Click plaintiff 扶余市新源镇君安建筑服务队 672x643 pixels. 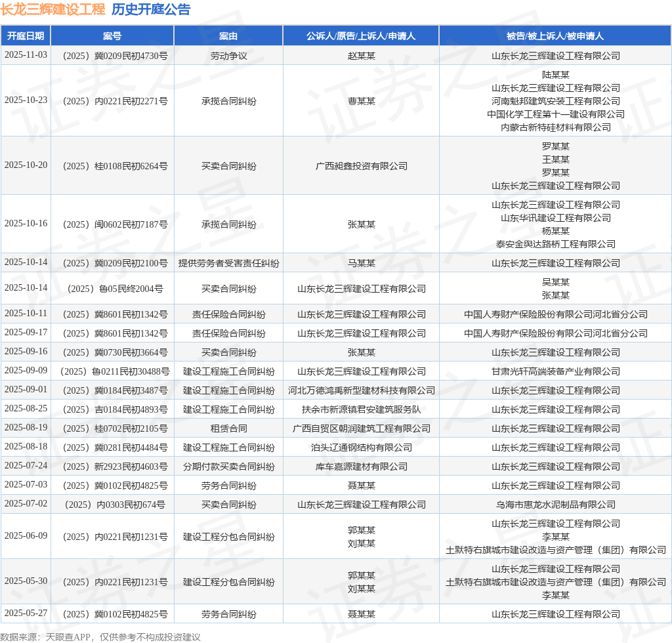tap(362, 410)
